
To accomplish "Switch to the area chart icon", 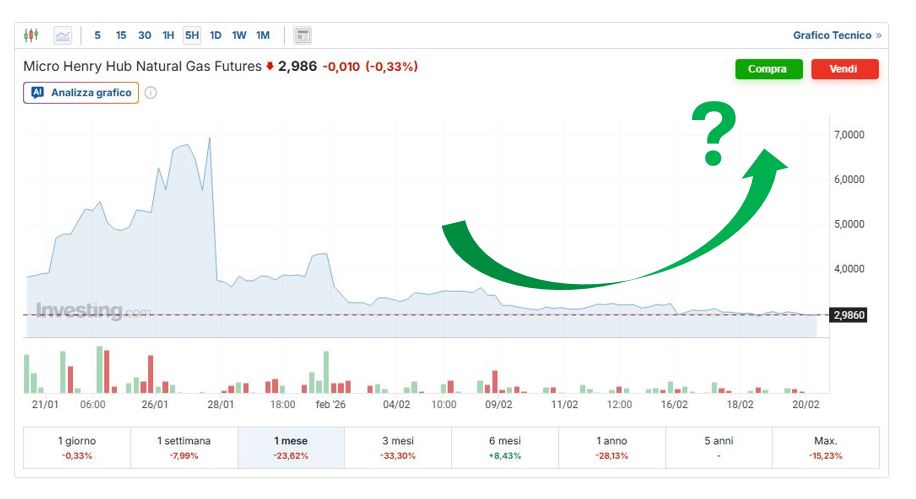I will (63, 35).
